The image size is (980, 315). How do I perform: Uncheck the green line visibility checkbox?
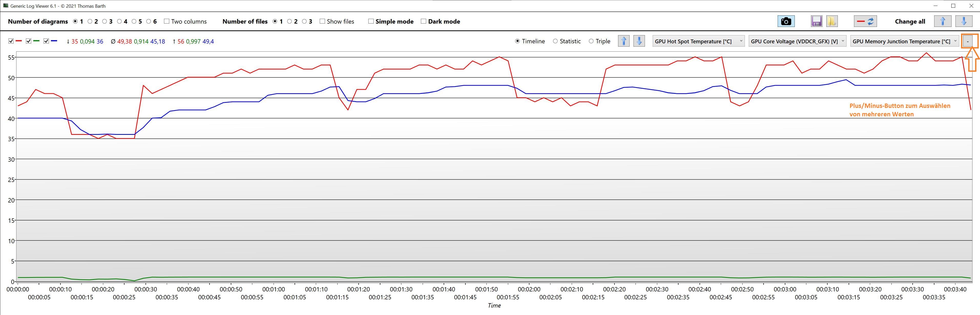(x=28, y=41)
